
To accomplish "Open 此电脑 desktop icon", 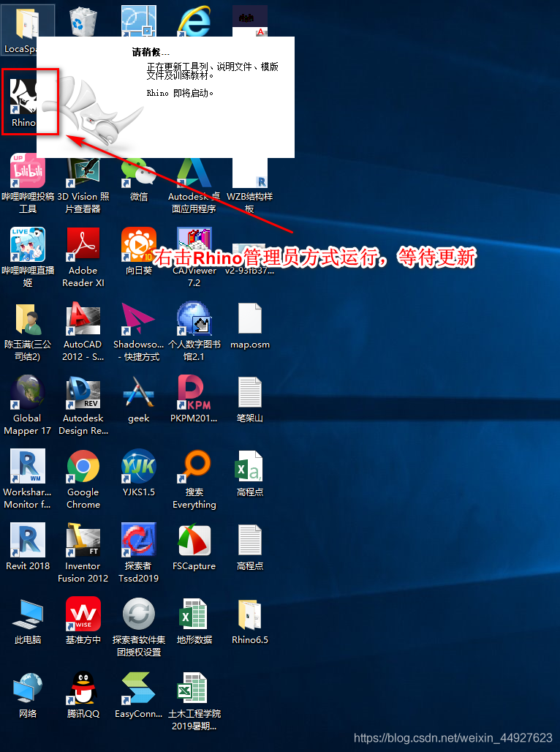I will click(28, 620).
